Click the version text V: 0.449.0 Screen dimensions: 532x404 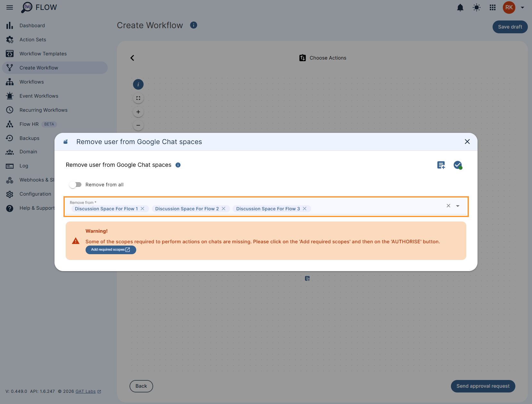(x=16, y=392)
